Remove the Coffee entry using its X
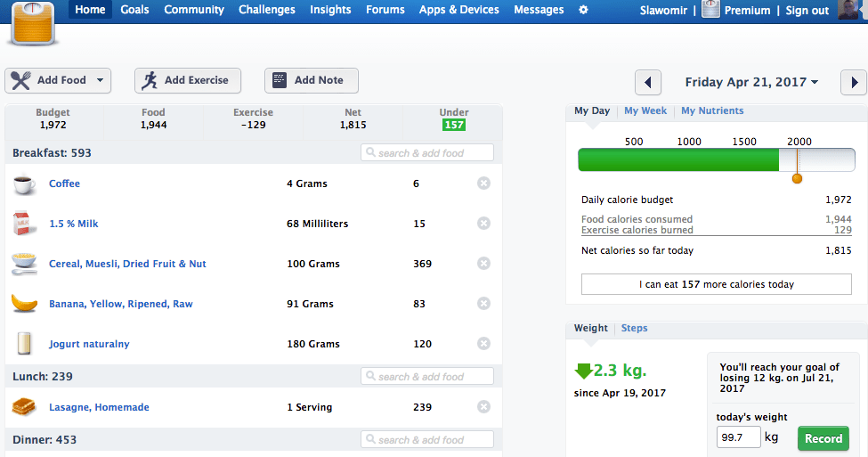This screenshot has width=868, height=457. click(483, 184)
